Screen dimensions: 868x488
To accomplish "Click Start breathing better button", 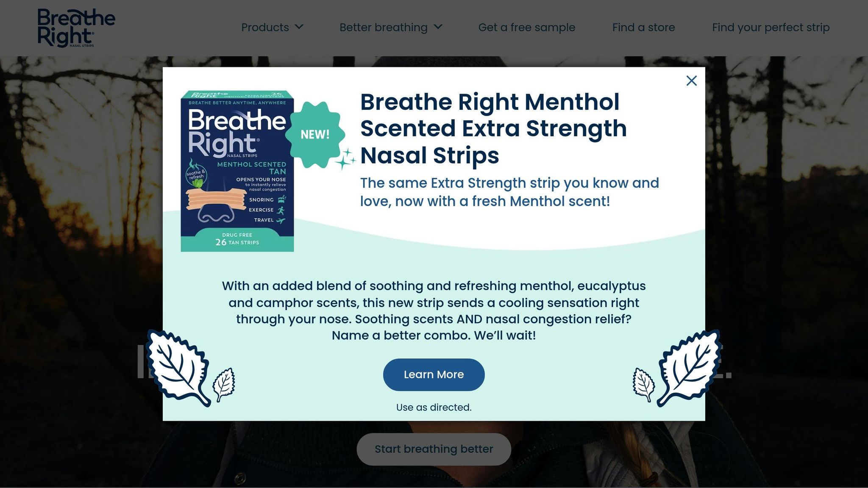I will click(x=434, y=449).
